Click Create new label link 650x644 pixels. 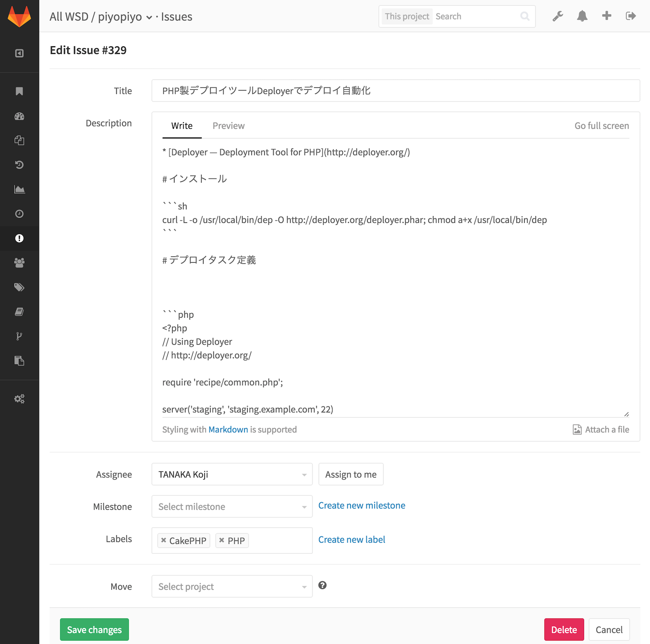pyautogui.click(x=352, y=539)
